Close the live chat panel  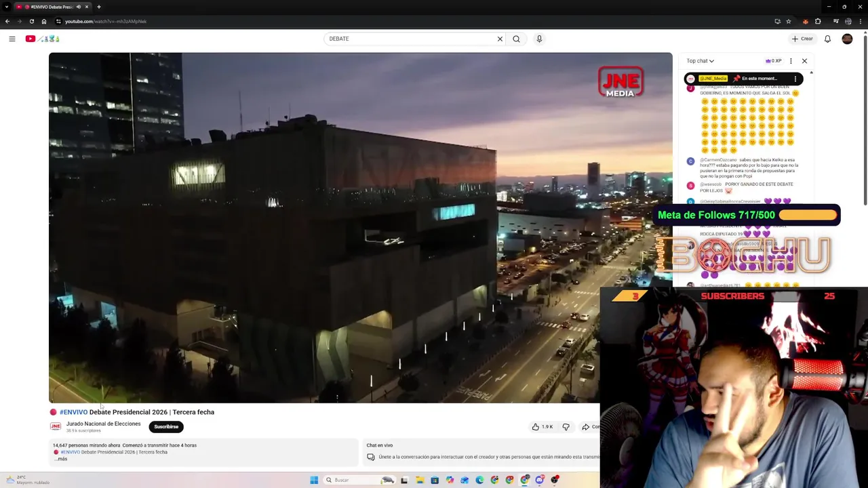pos(804,61)
